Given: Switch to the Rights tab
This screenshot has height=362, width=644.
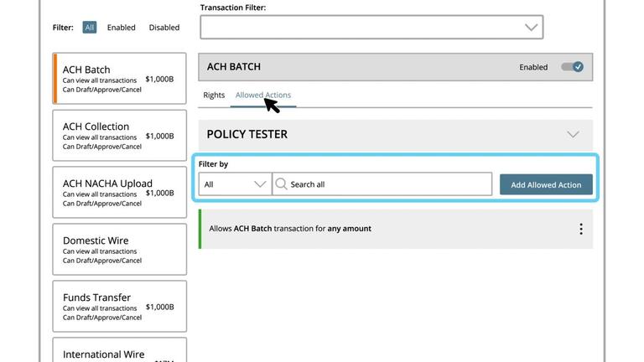Looking at the screenshot, I should [x=214, y=95].
